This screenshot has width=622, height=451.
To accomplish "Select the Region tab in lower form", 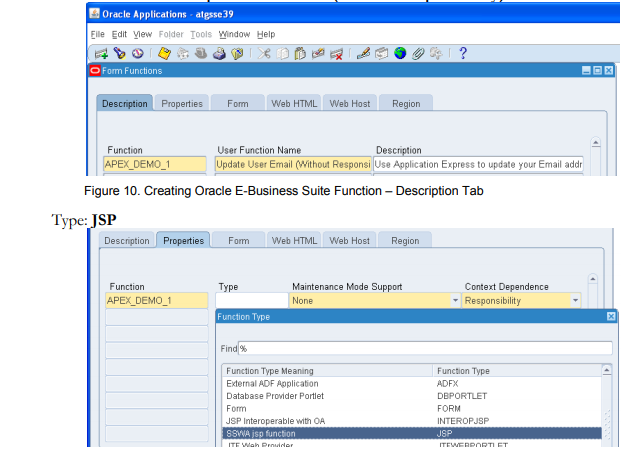I will pyautogui.click(x=404, y=241).
